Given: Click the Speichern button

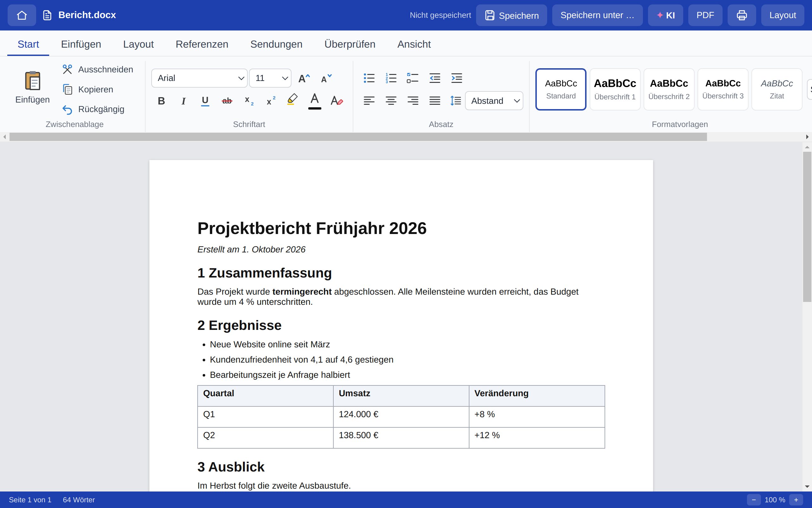Looking at the screenshot, I should [511, 15].
